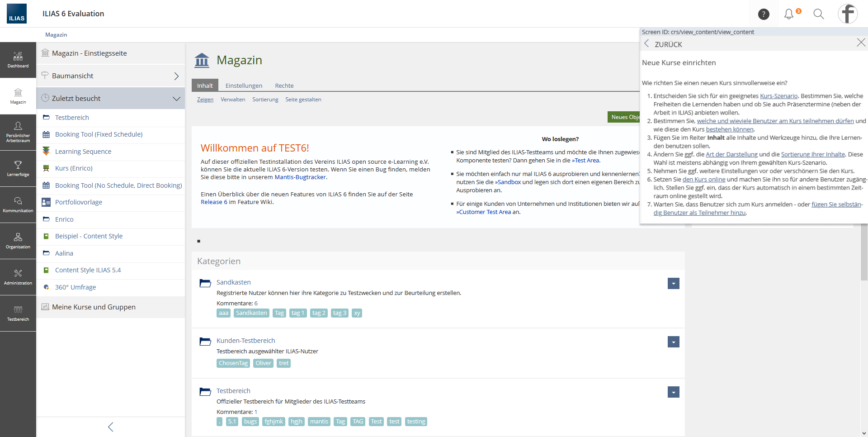The height and width of the screenshot is (437, 868).
Task: Click the search magnifier icon
Action: pyautogui.click(x=819, y=14)
